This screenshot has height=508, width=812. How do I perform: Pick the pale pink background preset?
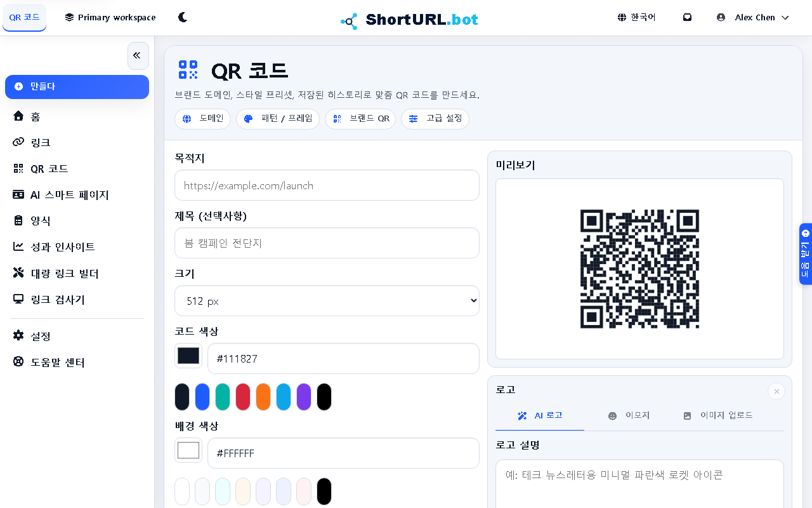click(x=304, y=491)
